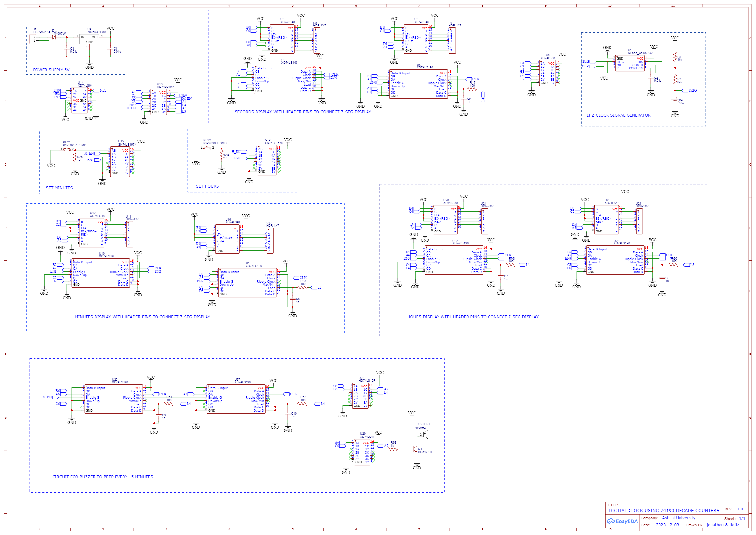The height and width of the screenshot is (535, 756).
Task: Select the U25 XD74LS48 decoder
Action: pyautogui.click(x=606, y=220)
